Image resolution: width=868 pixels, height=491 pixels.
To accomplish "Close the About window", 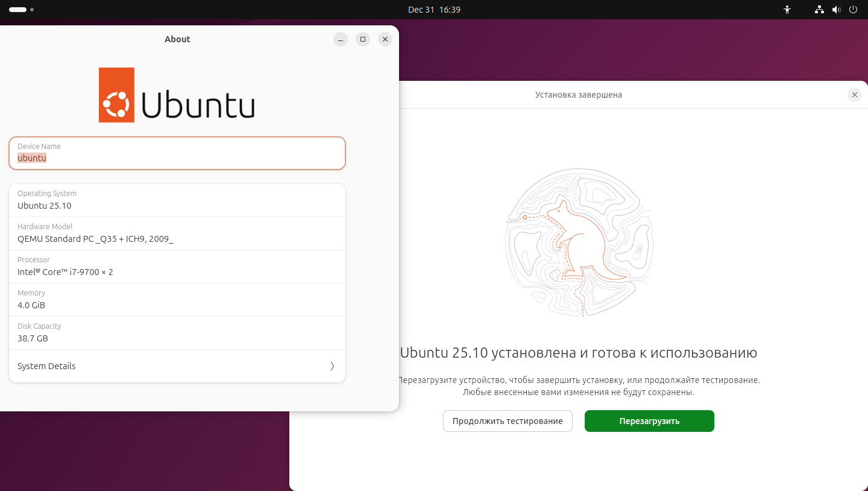I will coord(385,39).
